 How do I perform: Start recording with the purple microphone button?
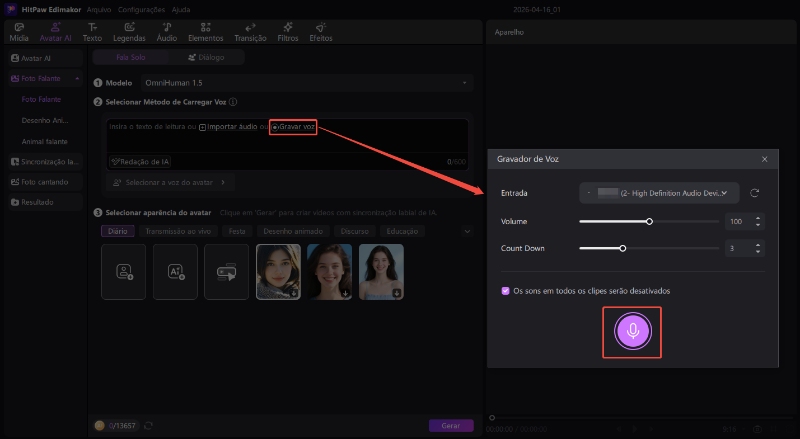point(632,331)
